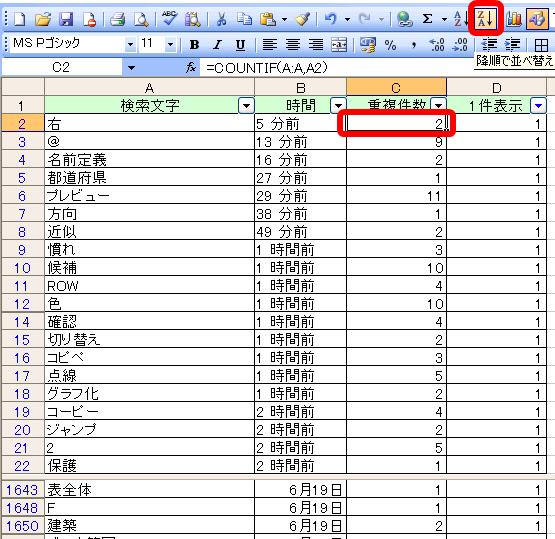Open the 時間 column filter dropdown
Viewport: 555px width, 539px height.
point(338,105)
